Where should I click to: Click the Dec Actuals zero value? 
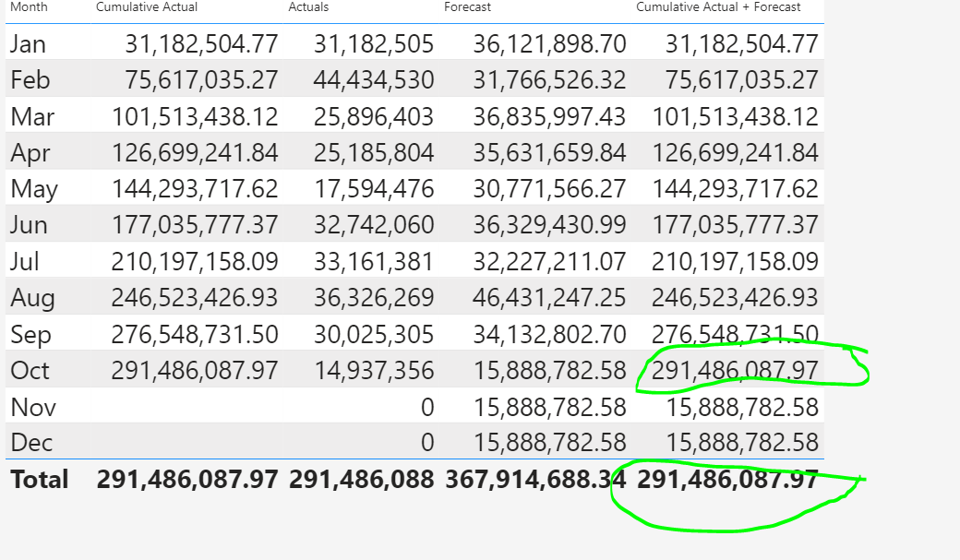point(427,443)
